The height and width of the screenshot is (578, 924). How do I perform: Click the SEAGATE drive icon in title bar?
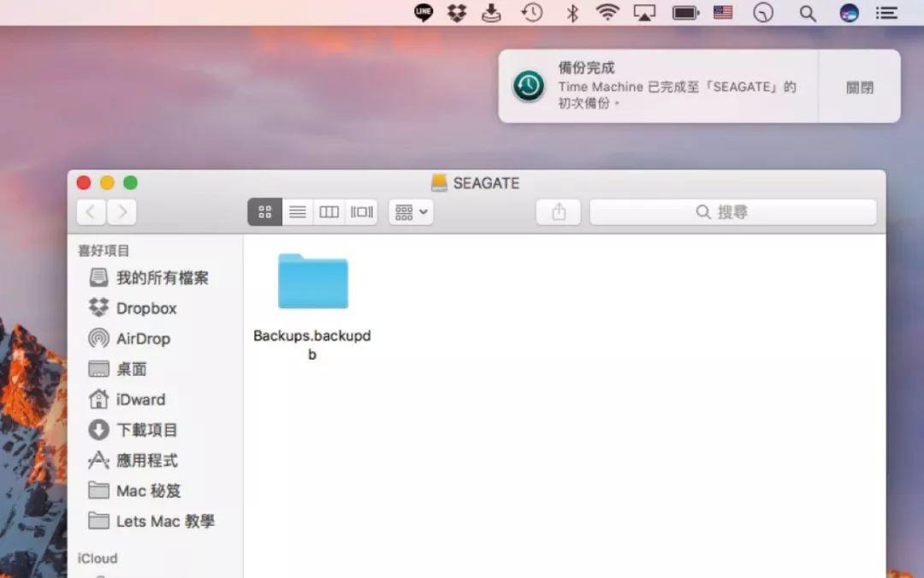(x=439, y=183)
